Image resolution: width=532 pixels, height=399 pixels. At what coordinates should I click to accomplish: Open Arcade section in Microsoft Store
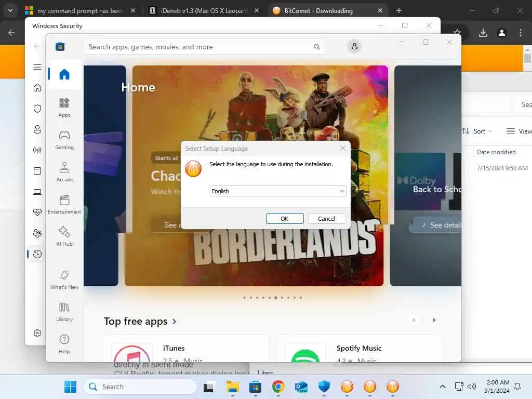[x=64, y=172]
